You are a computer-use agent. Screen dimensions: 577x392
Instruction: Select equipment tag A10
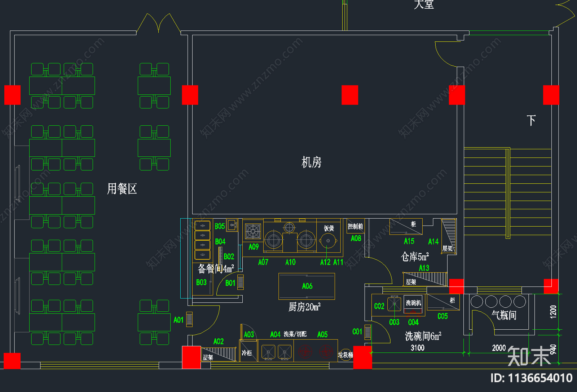(x=291, y=262)
